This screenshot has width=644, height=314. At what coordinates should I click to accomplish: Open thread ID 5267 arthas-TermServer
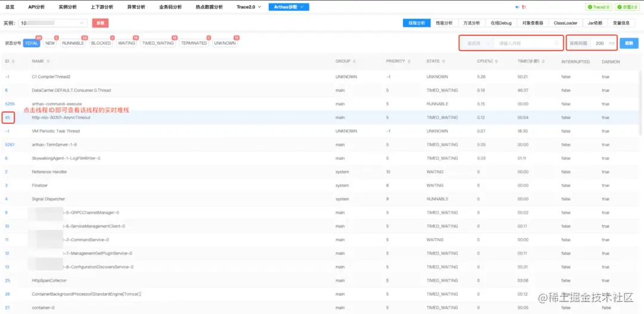(x=10, y=144)
